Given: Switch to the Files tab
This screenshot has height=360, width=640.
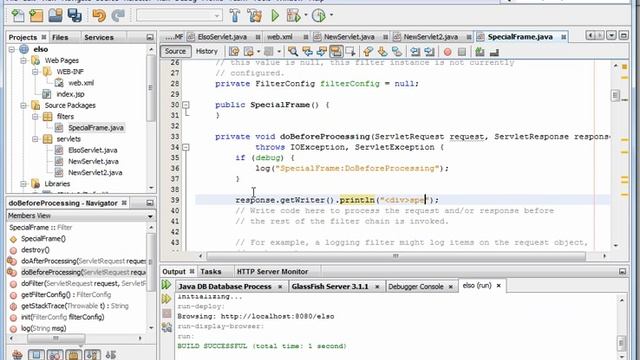Looking at the screenshot, I should [x=60, y=37].
